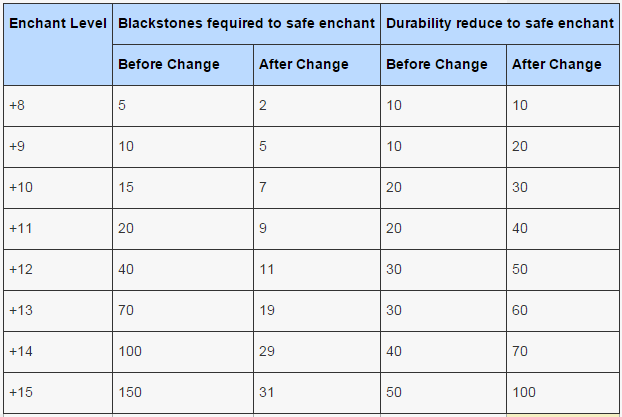Select Before Change subheader under Durability
The height and width of the screenshot is (417, 622).
click(x=437, y=64)
